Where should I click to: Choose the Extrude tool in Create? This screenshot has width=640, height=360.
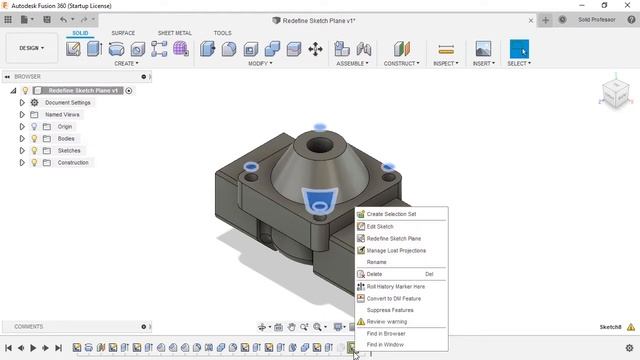point(95,49)
